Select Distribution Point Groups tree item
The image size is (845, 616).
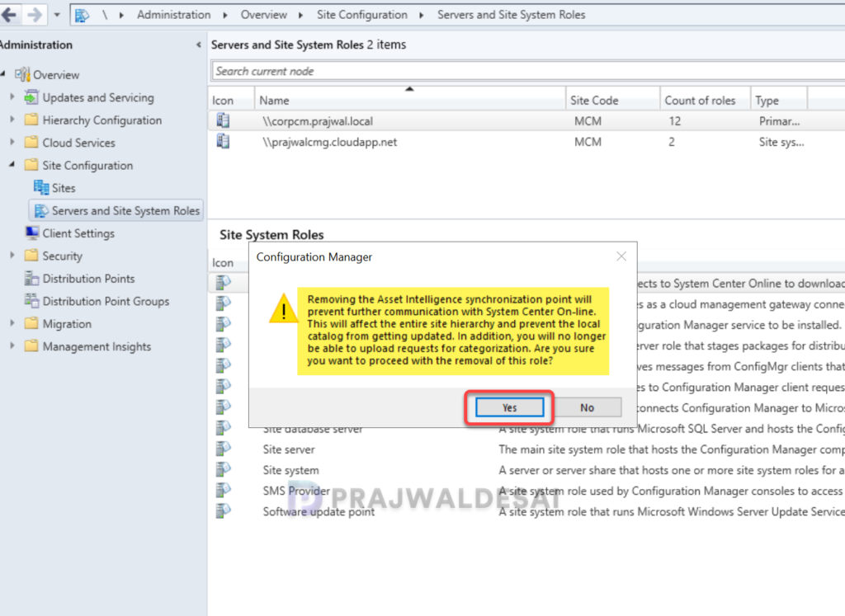tap(106, 301)
